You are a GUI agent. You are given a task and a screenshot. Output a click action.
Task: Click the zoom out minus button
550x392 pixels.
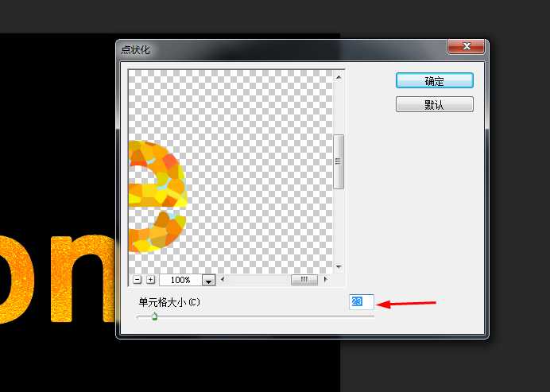137,280
